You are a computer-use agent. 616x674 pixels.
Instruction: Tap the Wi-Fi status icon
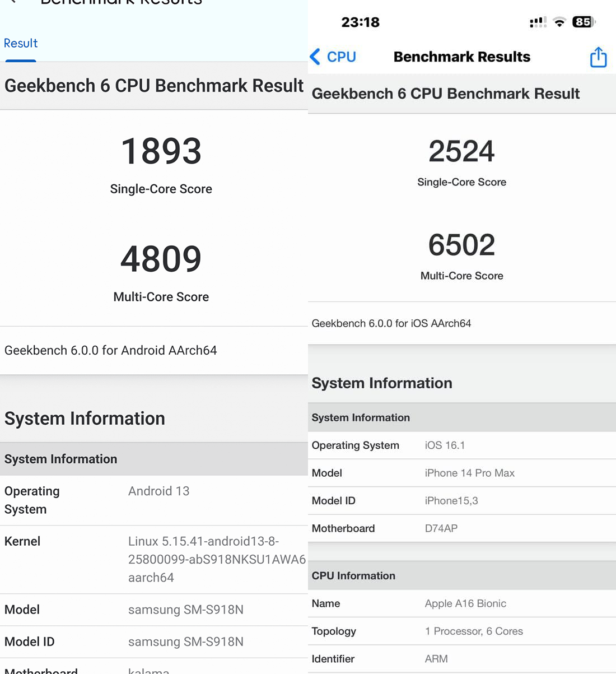[x=559, y=22]
